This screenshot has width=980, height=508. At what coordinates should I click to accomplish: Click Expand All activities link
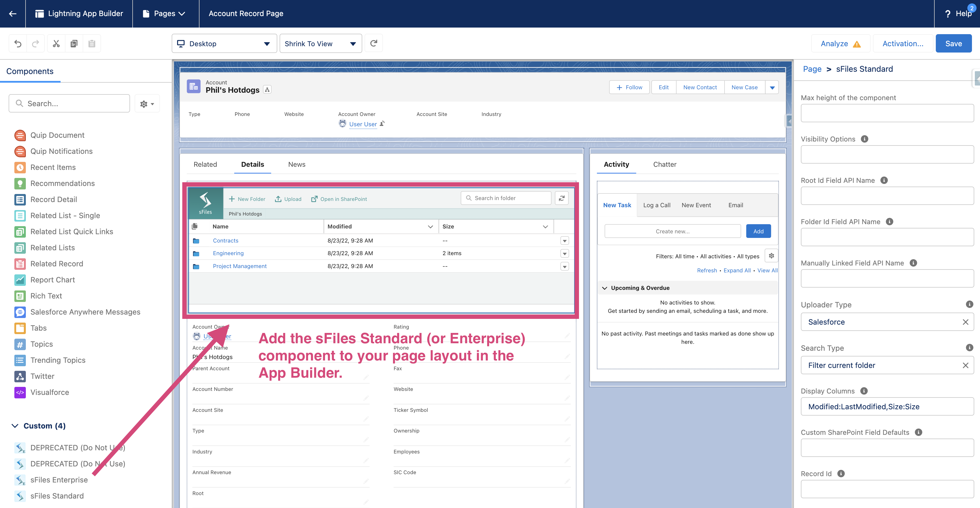pyautogui.click(x=737, y=270)
